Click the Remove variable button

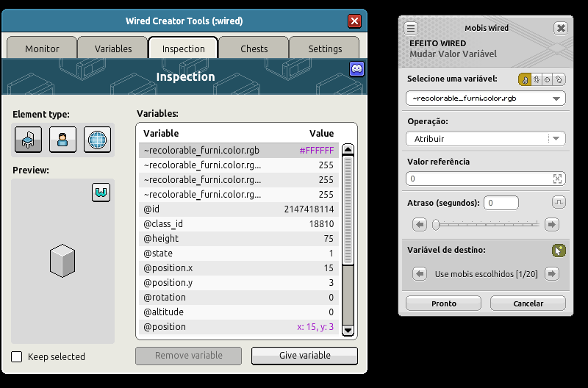(x=189, y=356)
